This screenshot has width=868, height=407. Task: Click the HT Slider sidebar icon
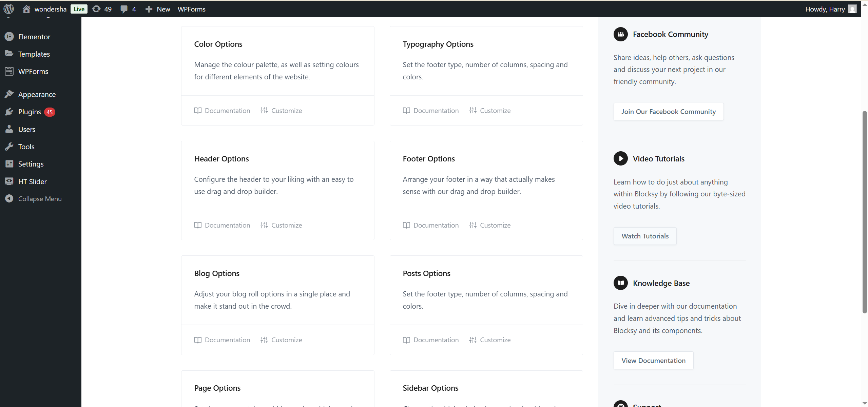[9, 181]
